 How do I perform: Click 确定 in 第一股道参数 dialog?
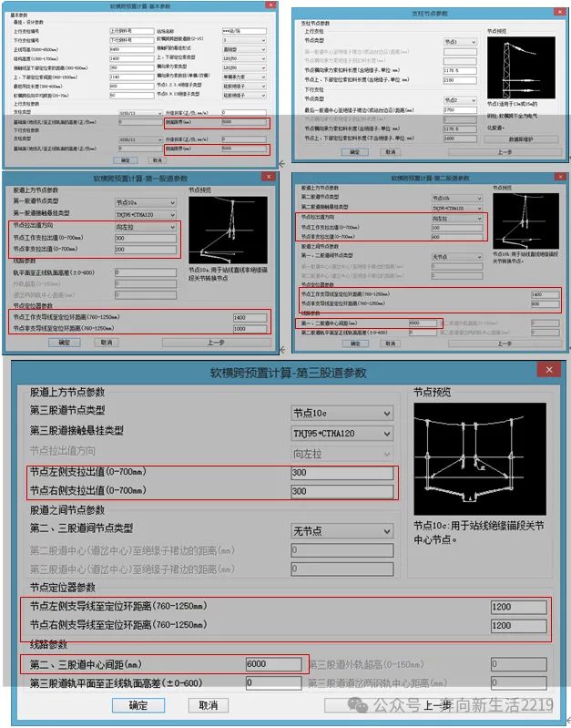click(x=65, y=343)
